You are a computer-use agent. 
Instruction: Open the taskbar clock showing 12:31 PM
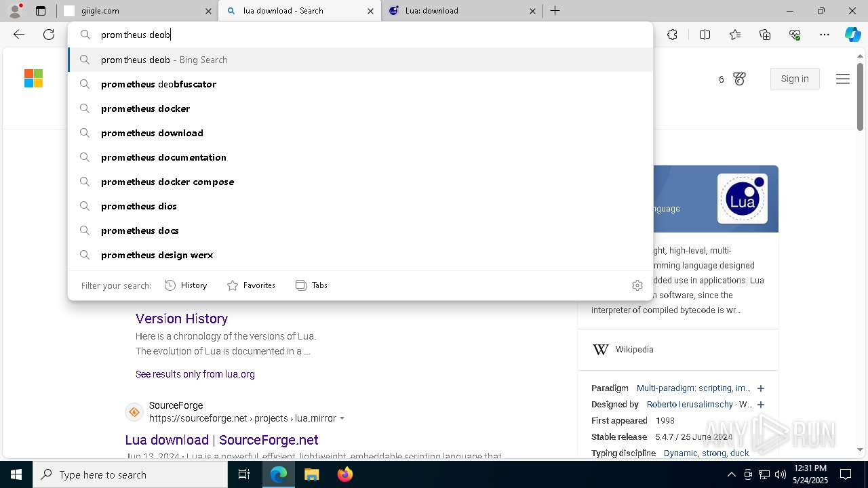coord(810,474)
